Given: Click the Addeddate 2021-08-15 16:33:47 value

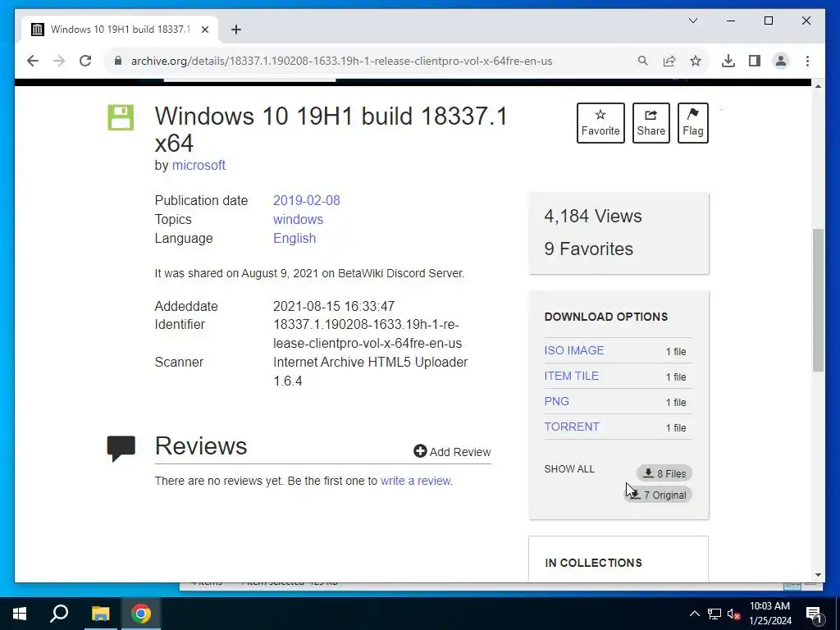Looking at the screenshot, I should [334, 306].
